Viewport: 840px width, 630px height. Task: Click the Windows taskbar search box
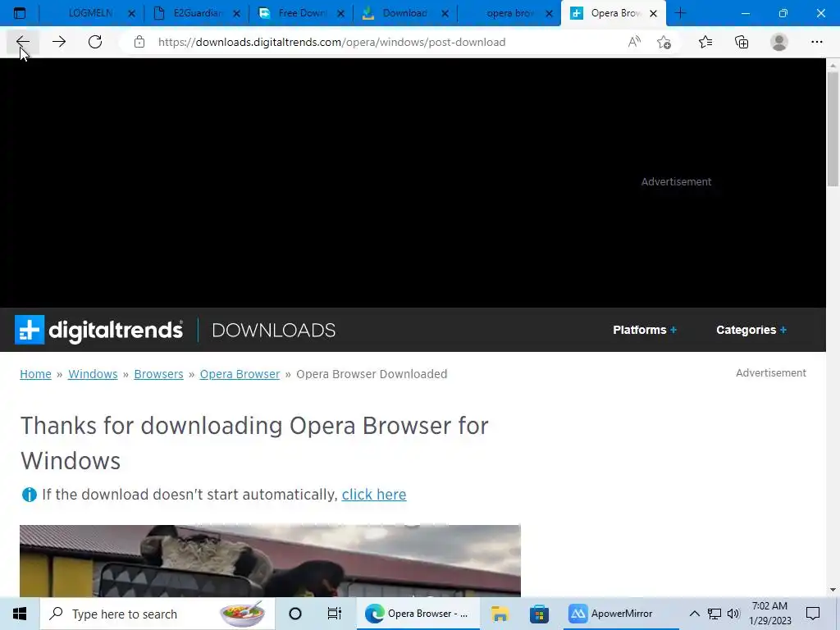pos(157,614)
